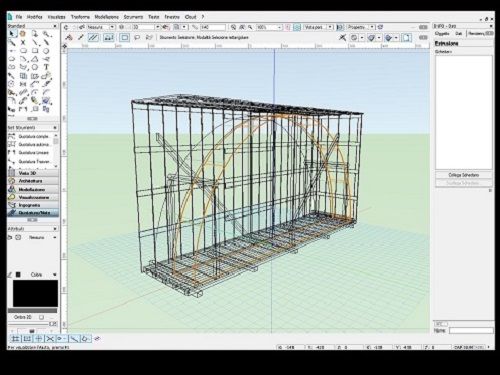Image resolution: width=500 pixels, height=375 pixels.
Task: Open the Finestre menu
Action: 172,17
